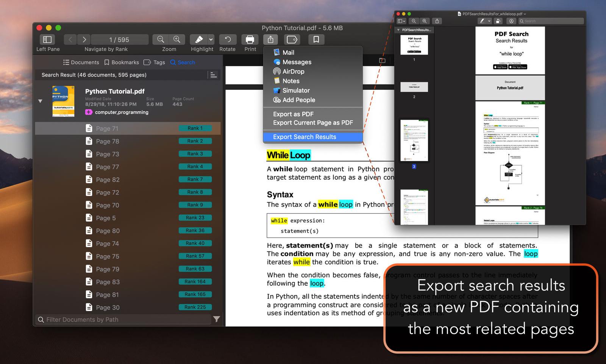Select Page 71 Rank 1 result
This screenshot has width=606, height=364.
coord(128,128)
